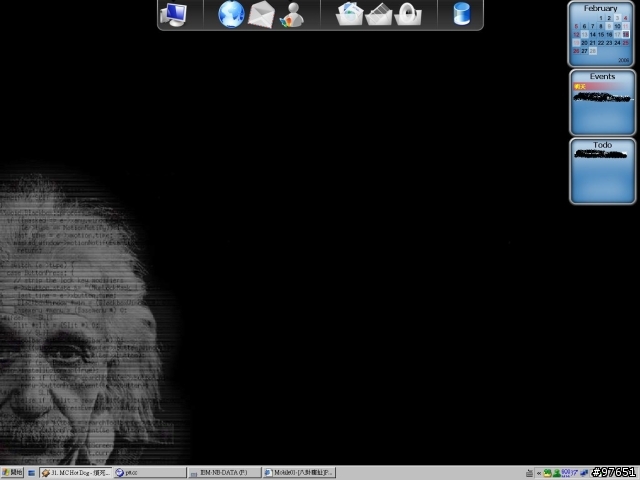Open the folder with magnifier dock icon
The width and height of the screenshot is (640, 480).
(349, 14)
